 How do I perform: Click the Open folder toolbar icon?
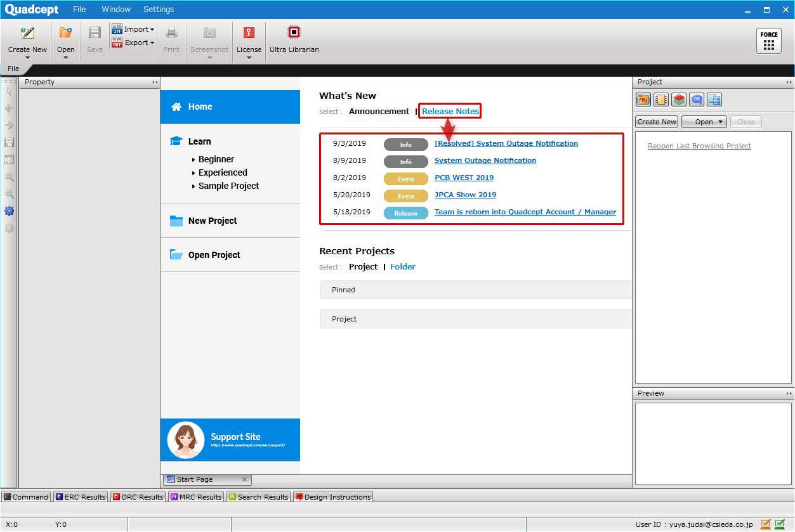(x=65, y=33)
